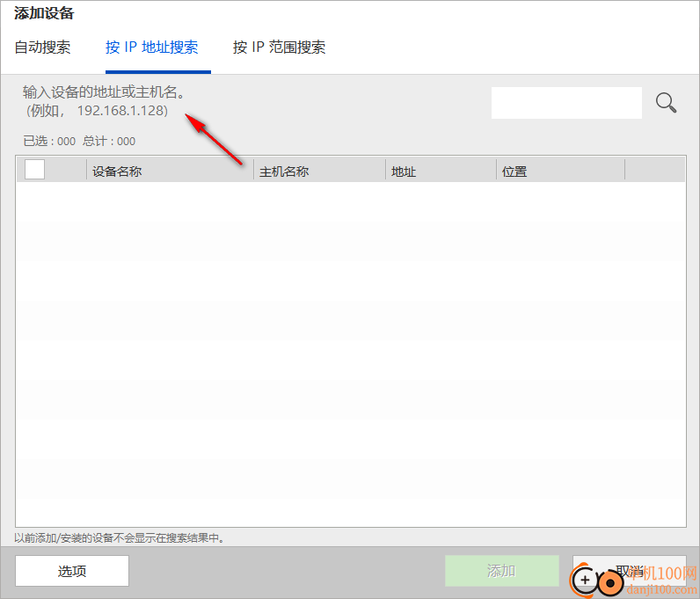700x599 pixels.
Task: Click the 地址 column header
Action: pos(441,171)
